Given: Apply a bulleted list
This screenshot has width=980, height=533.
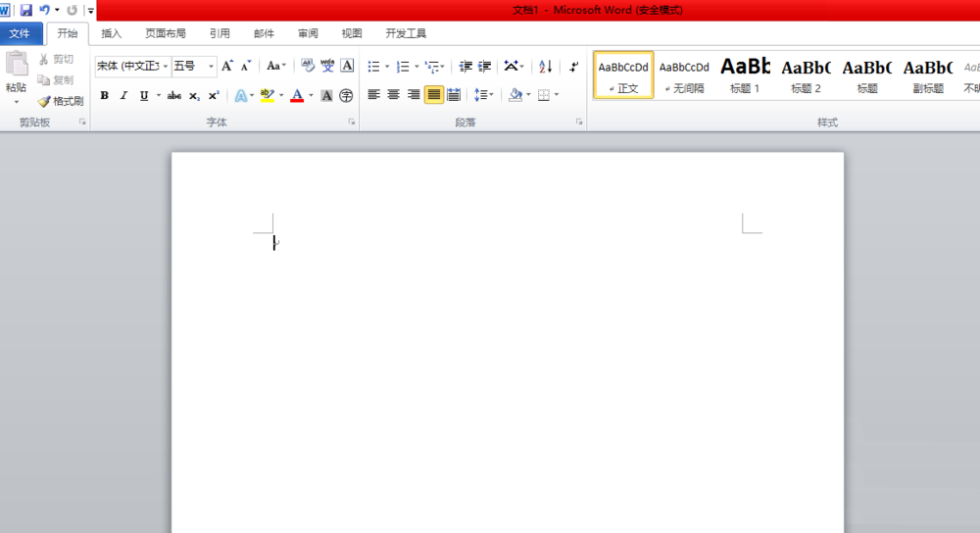Looking at the screenshot, I should (x=373, y=67).
